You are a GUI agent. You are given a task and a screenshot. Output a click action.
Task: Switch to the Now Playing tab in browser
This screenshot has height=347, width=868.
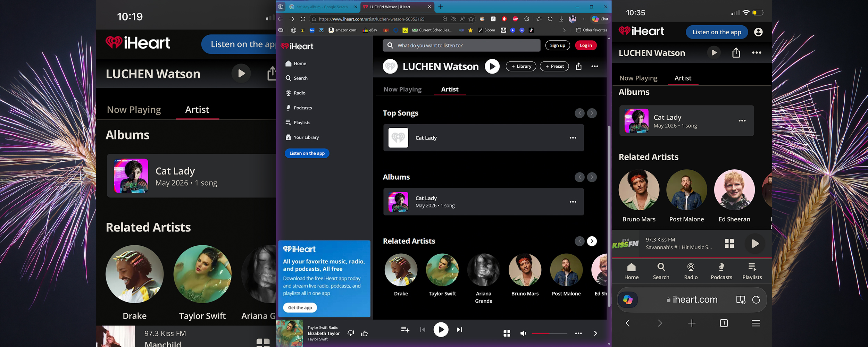402,89
